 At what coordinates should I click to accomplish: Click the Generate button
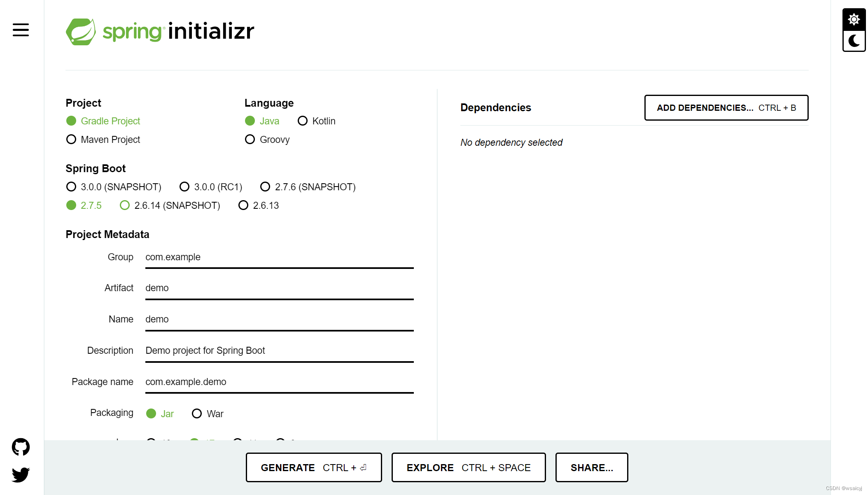[314, 467]
